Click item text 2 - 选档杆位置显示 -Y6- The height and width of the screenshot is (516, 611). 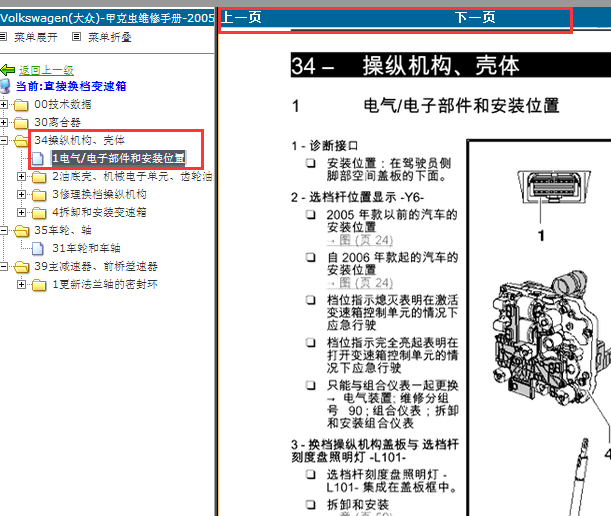pos(357,198)
